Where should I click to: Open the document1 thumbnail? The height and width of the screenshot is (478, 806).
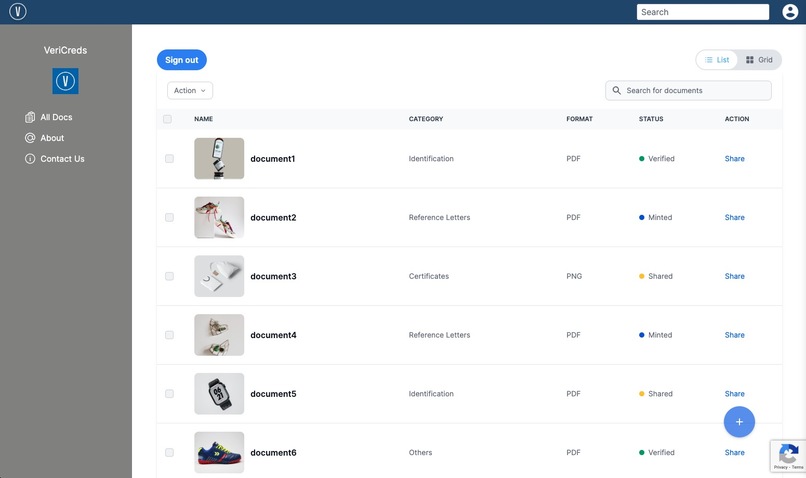(x=219, y=158)
